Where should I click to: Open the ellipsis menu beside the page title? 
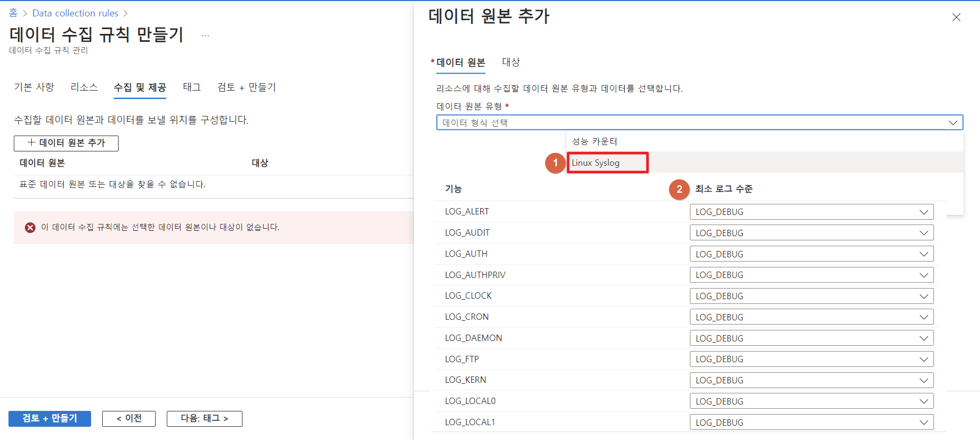[205, 35]
